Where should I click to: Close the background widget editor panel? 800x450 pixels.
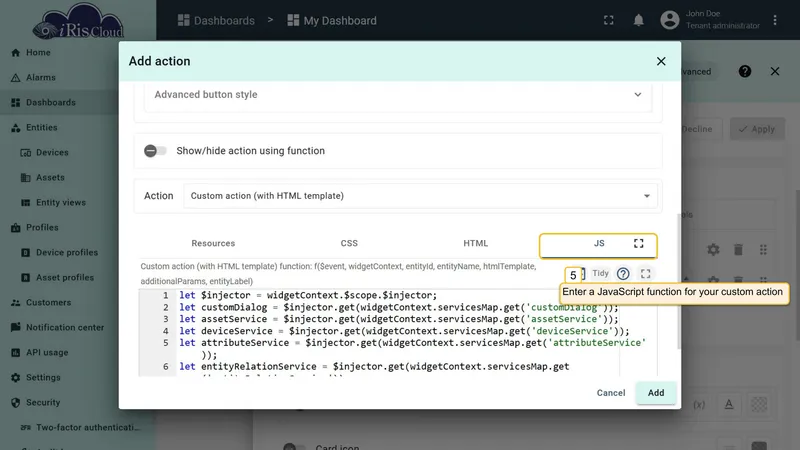coord(774,71)
